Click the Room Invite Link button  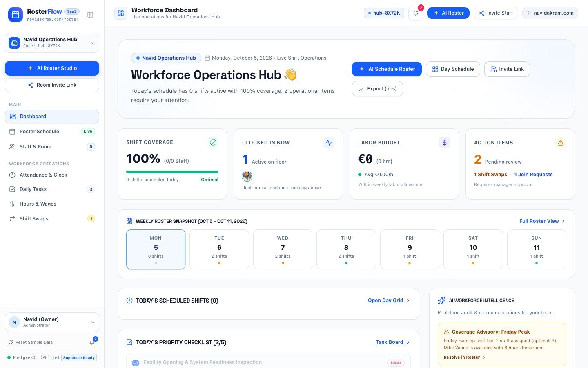tap(52, 85)
